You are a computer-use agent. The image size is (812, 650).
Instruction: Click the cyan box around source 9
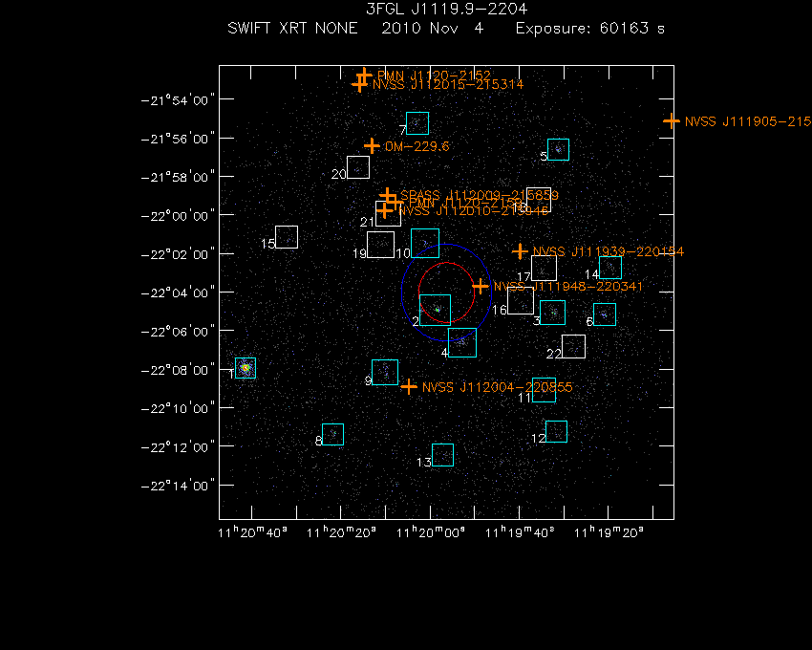tap(385, 372)
